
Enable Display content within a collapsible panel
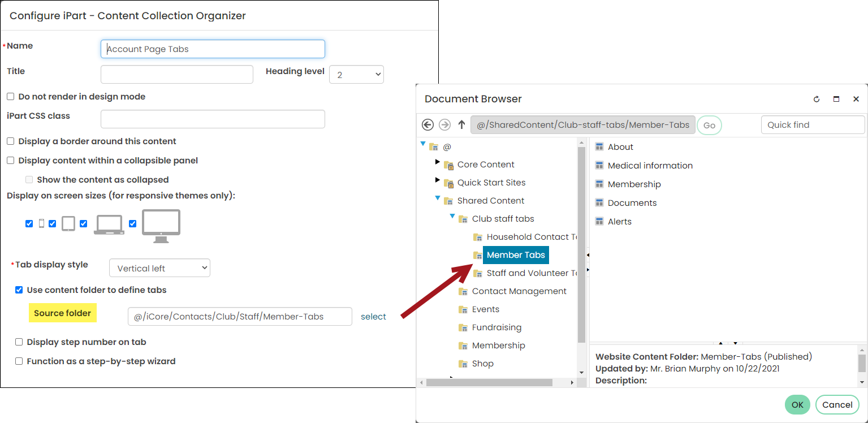(11, 161)
